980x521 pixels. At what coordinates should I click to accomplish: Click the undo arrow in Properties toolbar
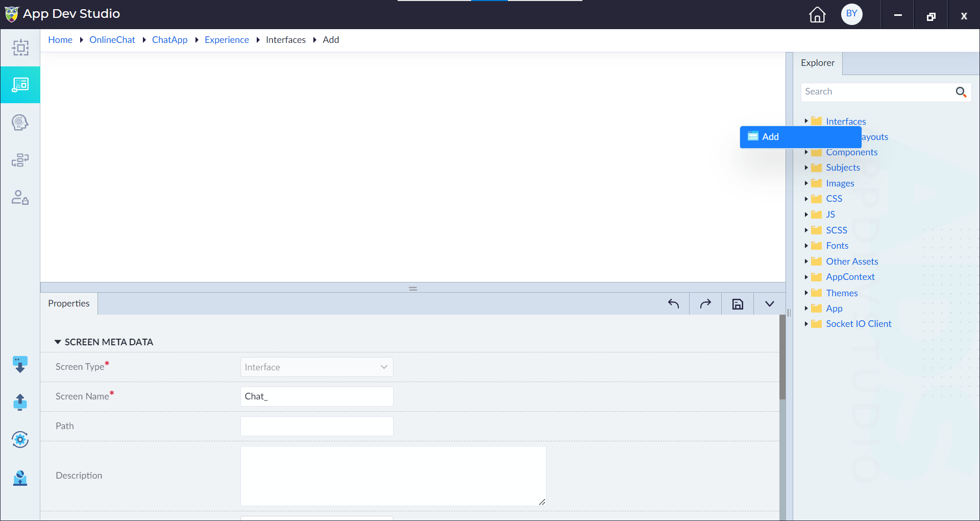coord(673,304)
